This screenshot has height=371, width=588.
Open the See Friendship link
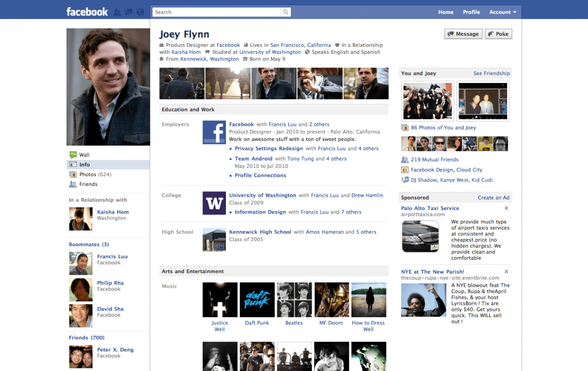coord(491,73)
